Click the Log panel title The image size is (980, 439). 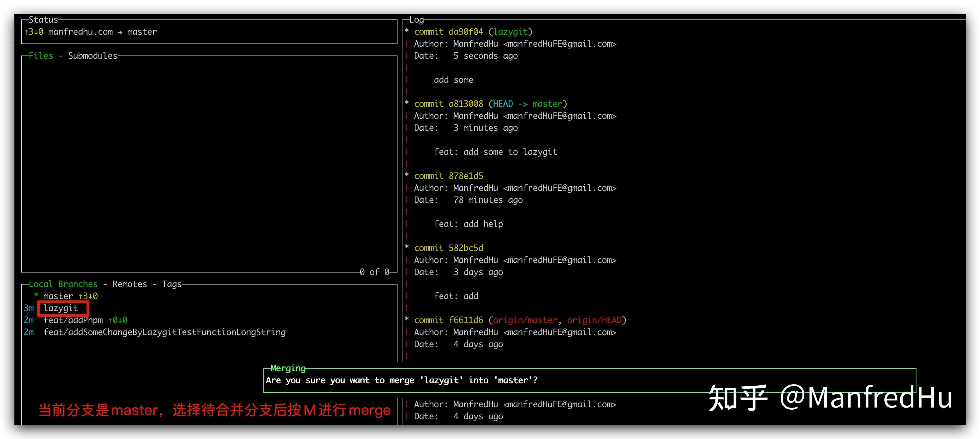(x=416, y=20)
